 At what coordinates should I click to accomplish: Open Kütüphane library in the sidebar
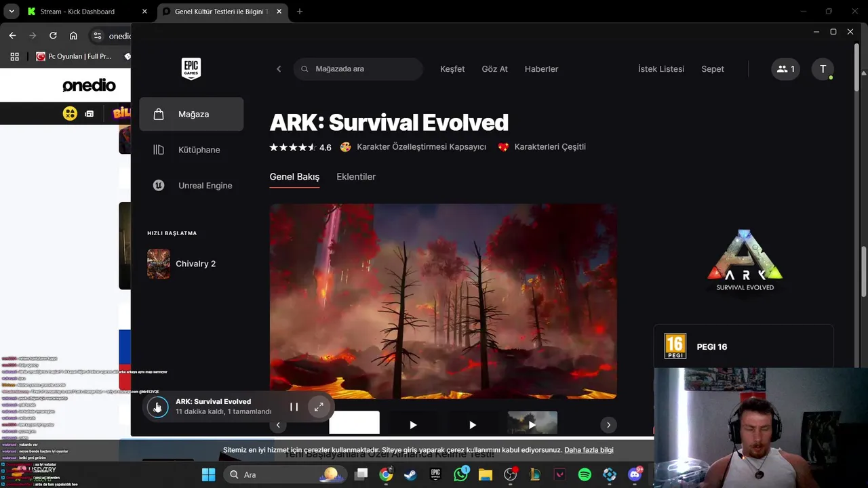pyautogui.click(x=191, y=150)
